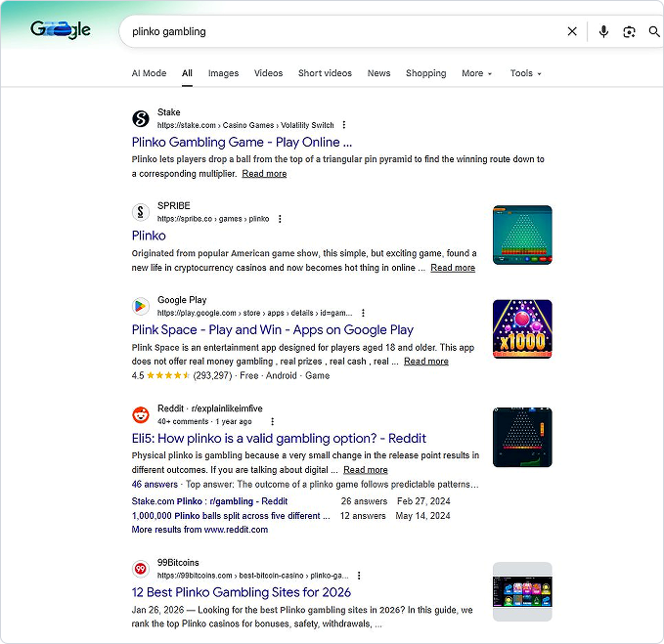Open the Tools dropdown
This screenshot has width=664, height=644.
(x=525, y=73)
